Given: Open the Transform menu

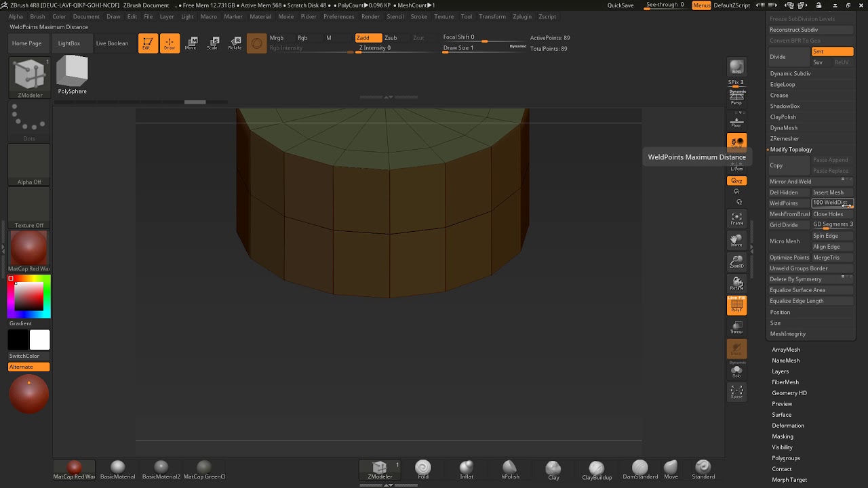Looking at the screenshot, I should pyautogui.click(x=492, y=16).
